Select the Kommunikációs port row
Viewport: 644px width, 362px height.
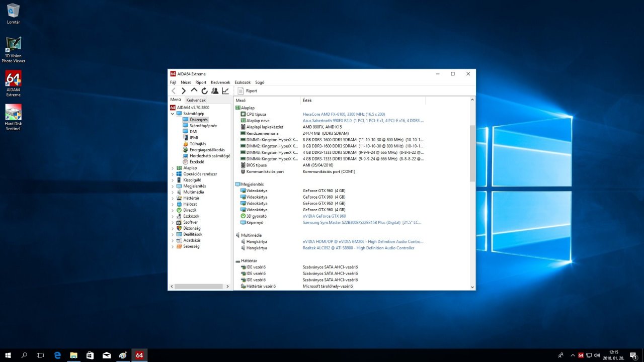point(330,171)
